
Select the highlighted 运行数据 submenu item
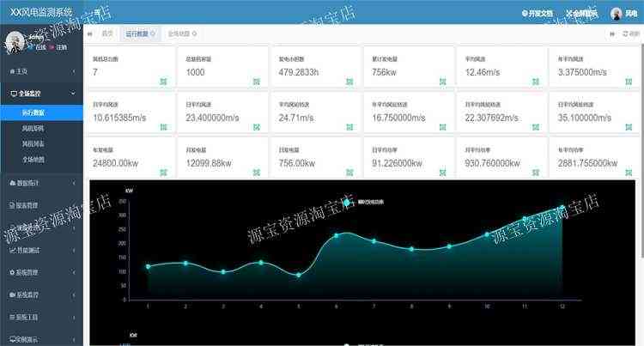click(x=41, y=112)
